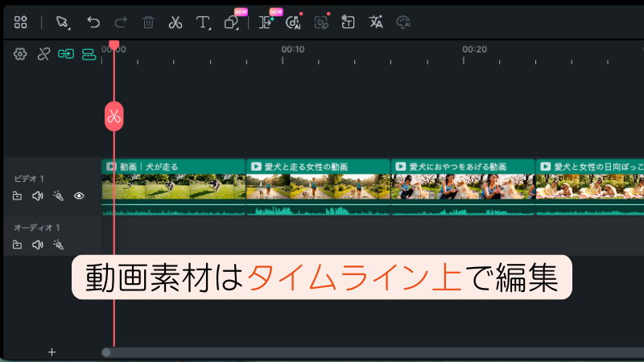Mute the ビデオ 1 track speaker
Screen dimensions: 644x362
37,195
